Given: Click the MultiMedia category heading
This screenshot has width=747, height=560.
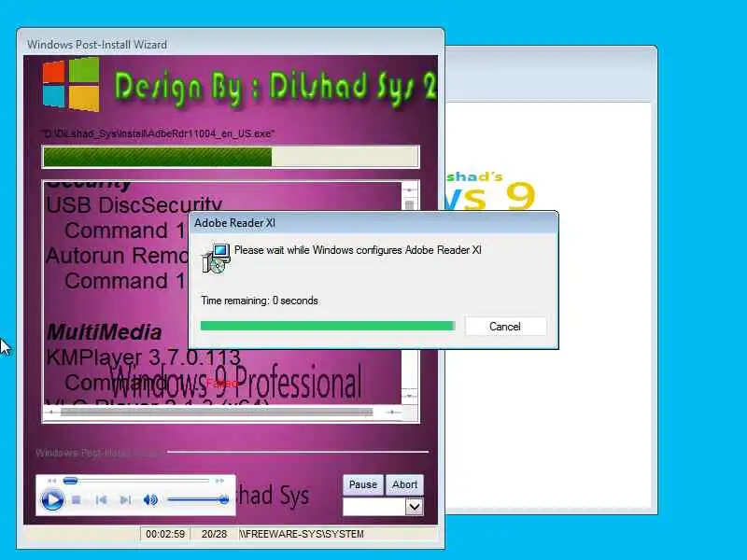Looking at the screenshot, I should 105,332.
